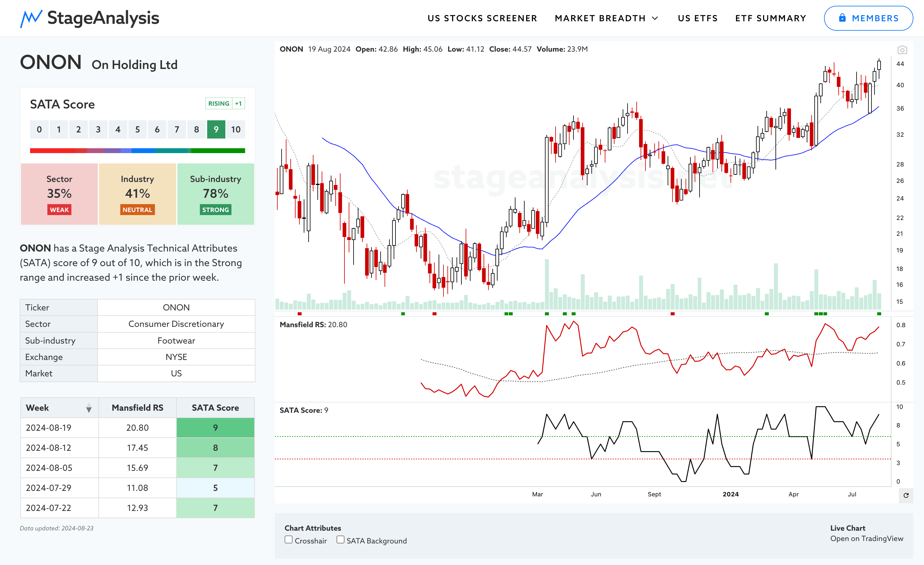
Task: Select the 2024-08-12 week row
Action: (x=137, y=448)
